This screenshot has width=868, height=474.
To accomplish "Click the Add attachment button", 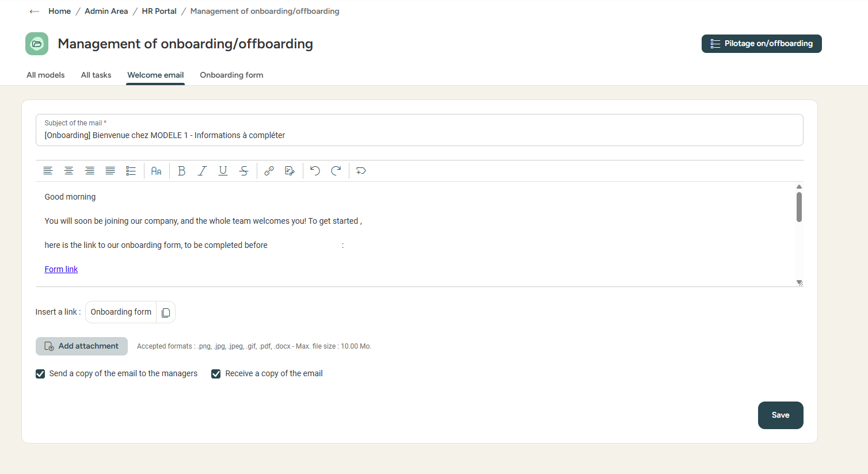I will (82, 346).
